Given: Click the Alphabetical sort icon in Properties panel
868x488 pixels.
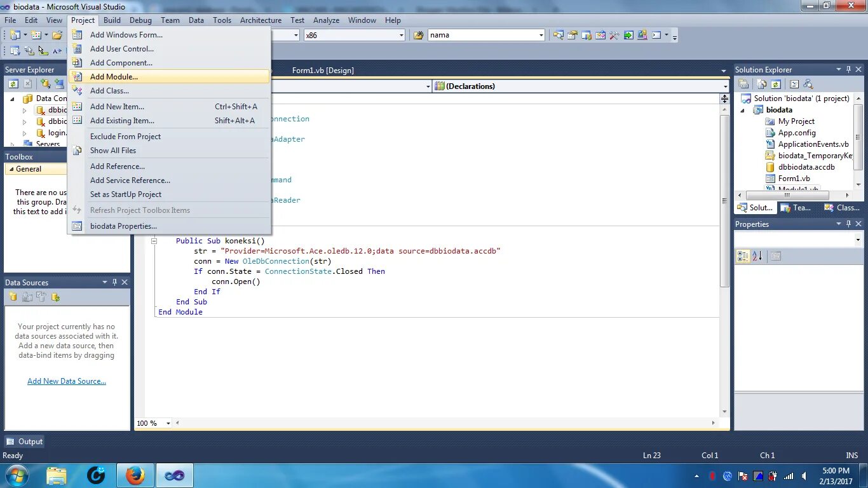Looking at the screenshot, I should pos(757,256).
